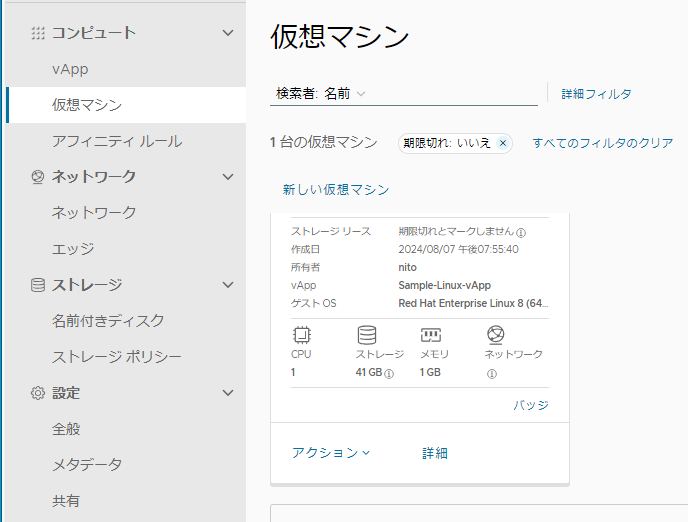Click owner value nito
The image size is (688, 522).
coord(408,267)
